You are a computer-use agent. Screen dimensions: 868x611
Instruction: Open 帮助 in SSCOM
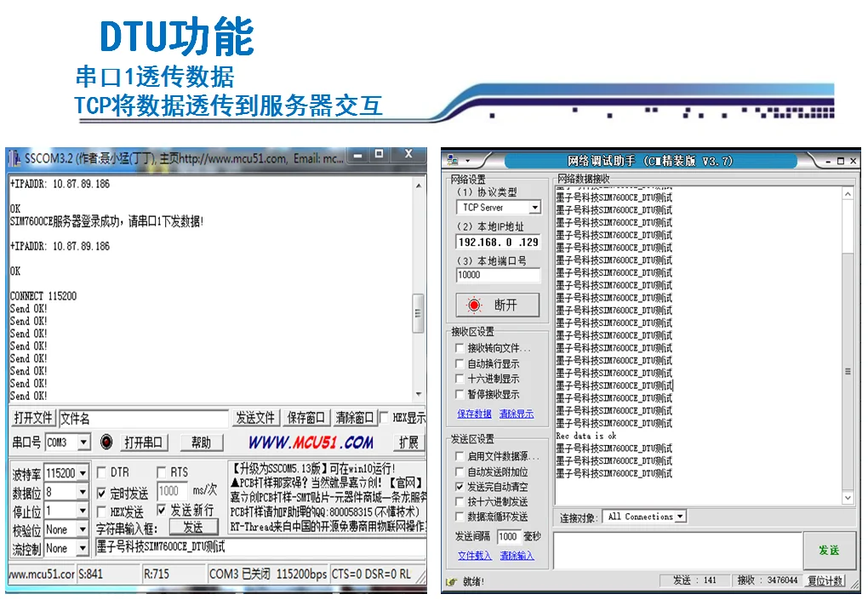[201, 443]
